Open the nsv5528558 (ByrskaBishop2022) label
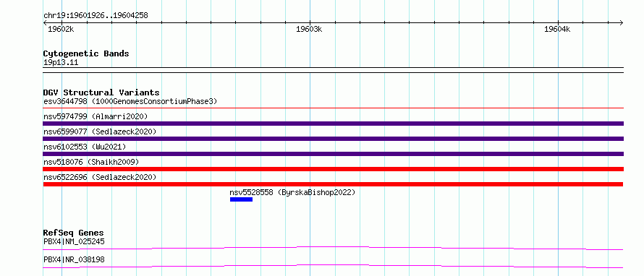This screenshot has height=276, width=644. pyautogui.click(x=292, y=192)
